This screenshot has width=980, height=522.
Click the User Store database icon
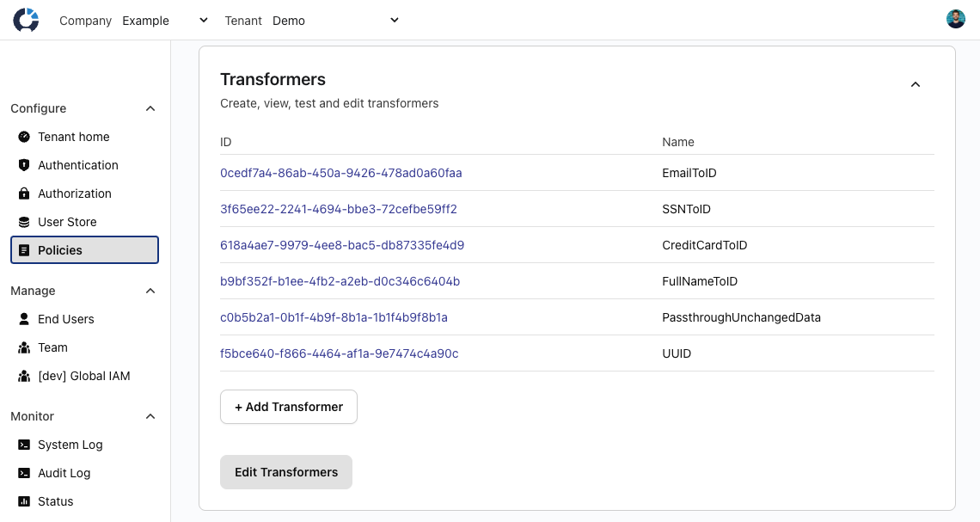(x=24, y=222)
